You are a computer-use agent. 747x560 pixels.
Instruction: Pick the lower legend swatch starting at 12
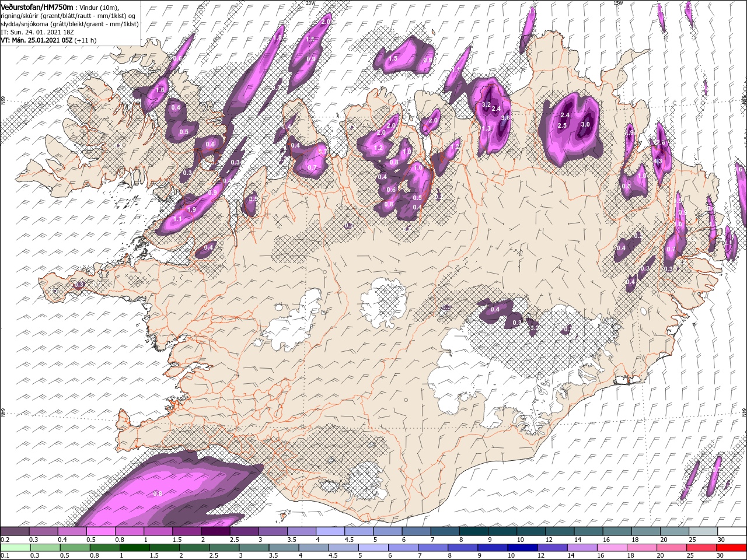[x=553, y=548]
